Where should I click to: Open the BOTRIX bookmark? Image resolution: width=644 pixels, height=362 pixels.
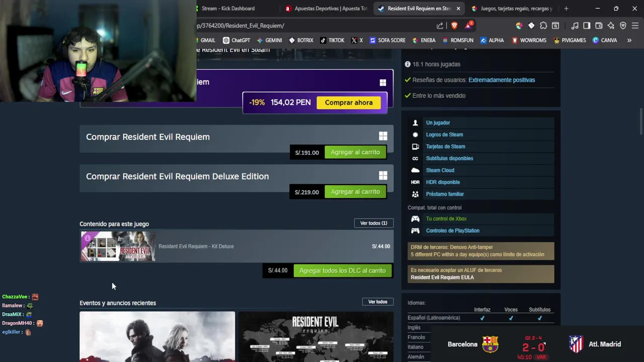(301, 40)
